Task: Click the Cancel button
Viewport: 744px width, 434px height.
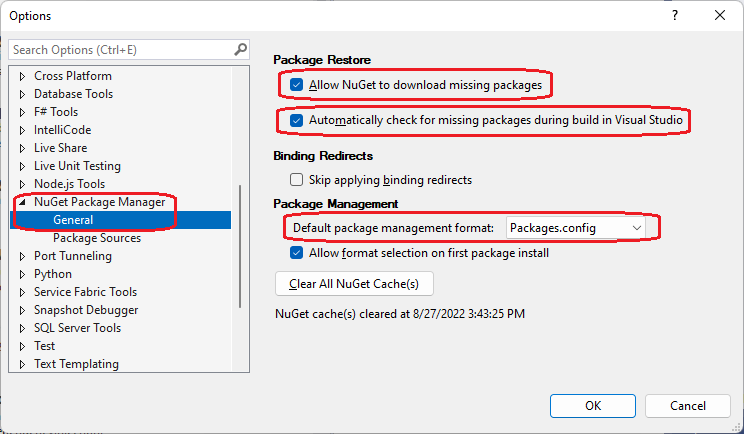Action: (x=688, y=406)
